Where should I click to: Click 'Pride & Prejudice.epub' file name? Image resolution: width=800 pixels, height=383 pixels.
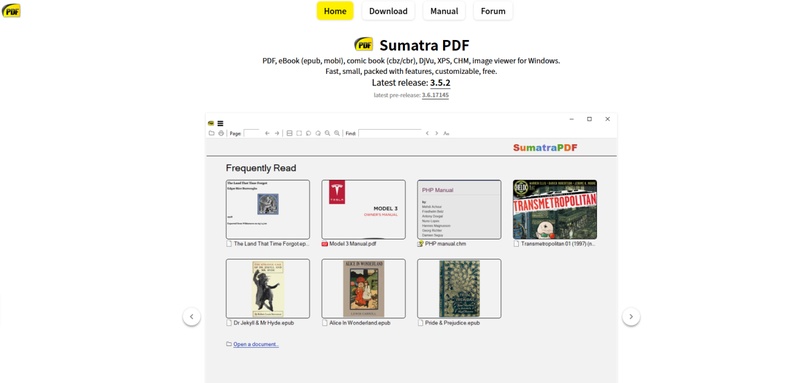pos(453,323)
